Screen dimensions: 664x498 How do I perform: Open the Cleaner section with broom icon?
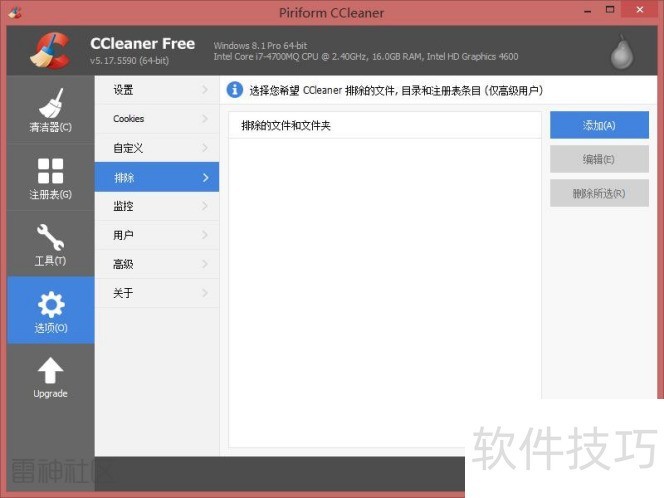click(50, 109)
